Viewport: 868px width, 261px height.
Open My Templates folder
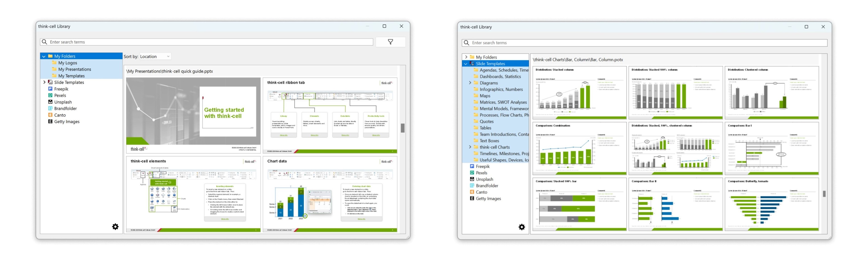71,76
